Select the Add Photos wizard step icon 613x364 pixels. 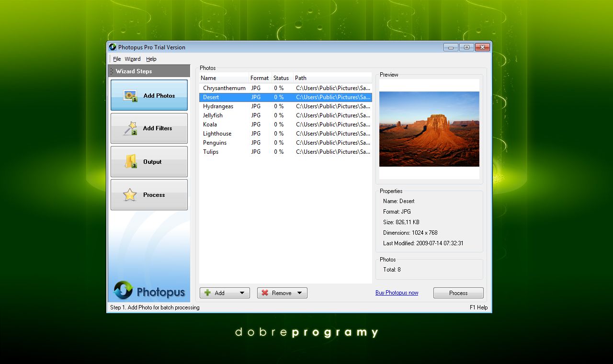coord(129,96)
